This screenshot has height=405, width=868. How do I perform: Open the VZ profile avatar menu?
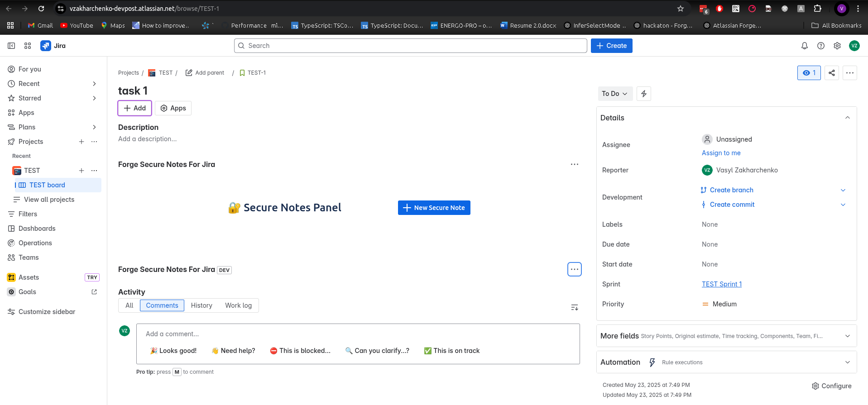[x=854, y=46]
